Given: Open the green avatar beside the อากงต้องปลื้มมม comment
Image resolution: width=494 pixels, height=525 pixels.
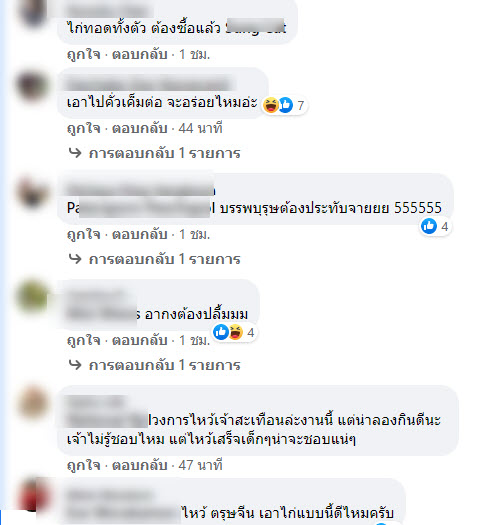Looking at the screenshot, I should [33, 297].
